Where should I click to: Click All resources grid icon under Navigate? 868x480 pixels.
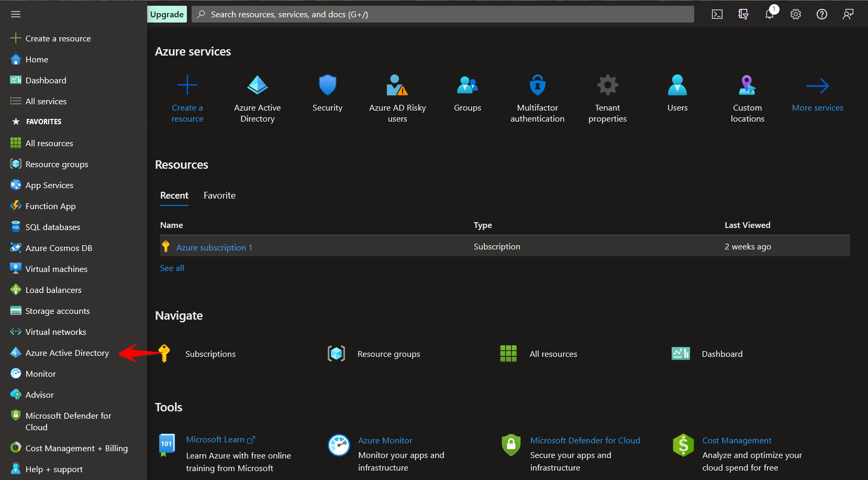[x=508, y=354]
